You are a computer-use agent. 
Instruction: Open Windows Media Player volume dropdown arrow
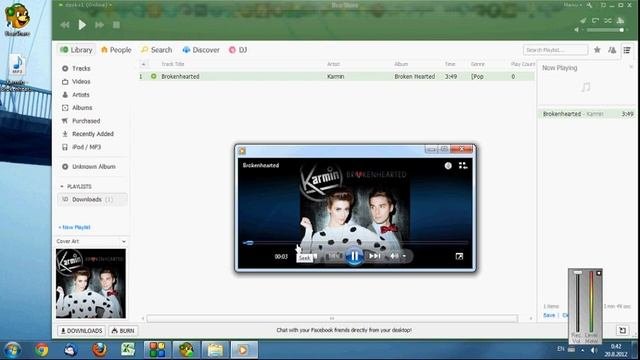point(404,256)
